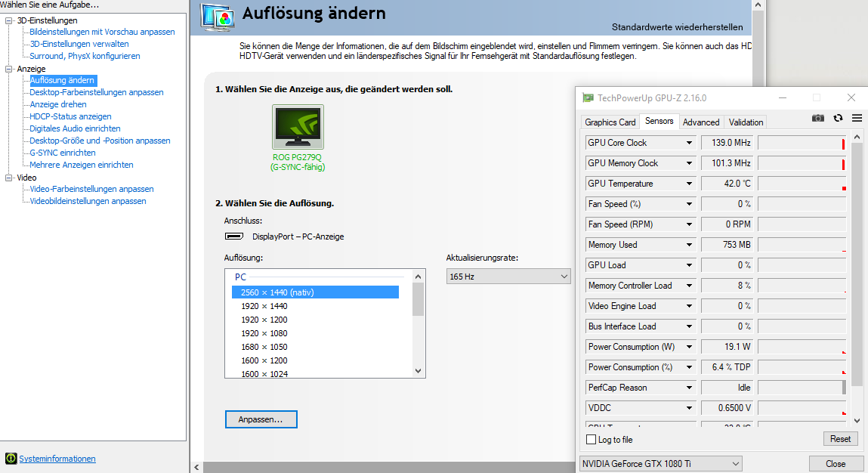Collapse the Video tree node

tap(8, 178)
